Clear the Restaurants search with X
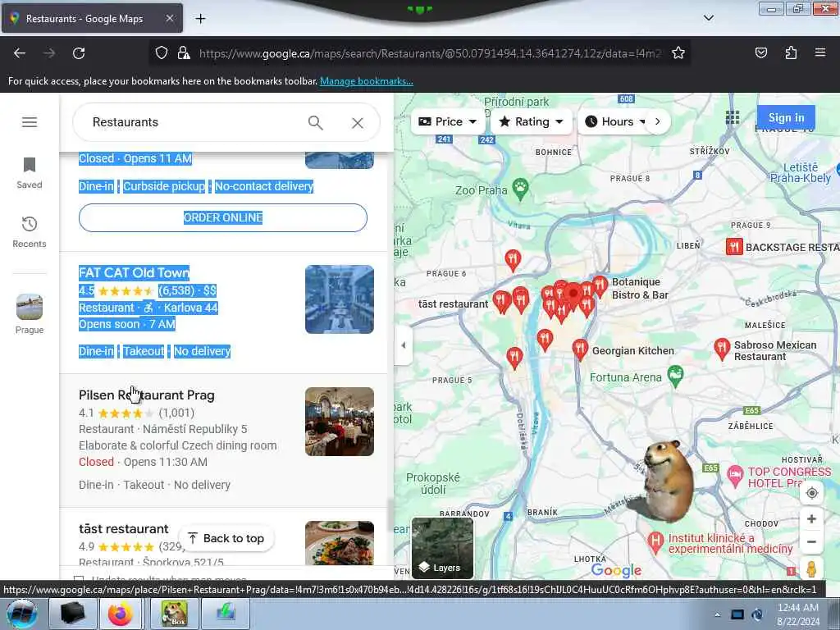The image size is (840, 630). 358,123
